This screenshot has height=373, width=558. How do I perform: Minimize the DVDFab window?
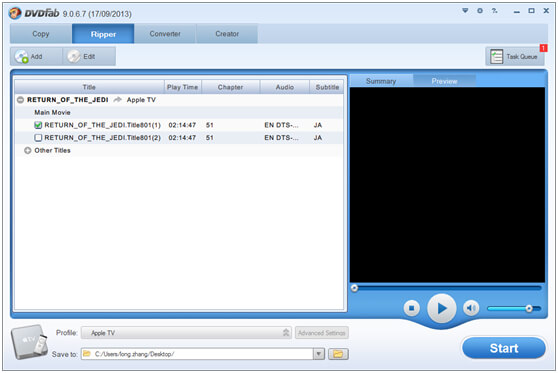click(x=517, y=11)
